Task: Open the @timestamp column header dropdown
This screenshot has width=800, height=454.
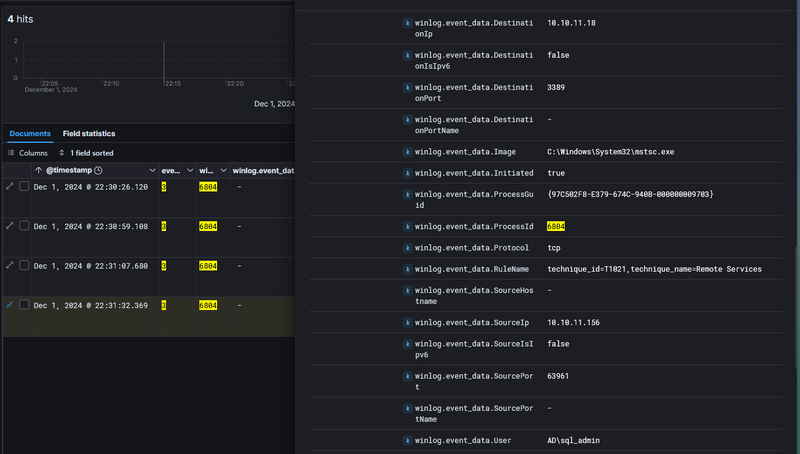Action: coord(151,171)
